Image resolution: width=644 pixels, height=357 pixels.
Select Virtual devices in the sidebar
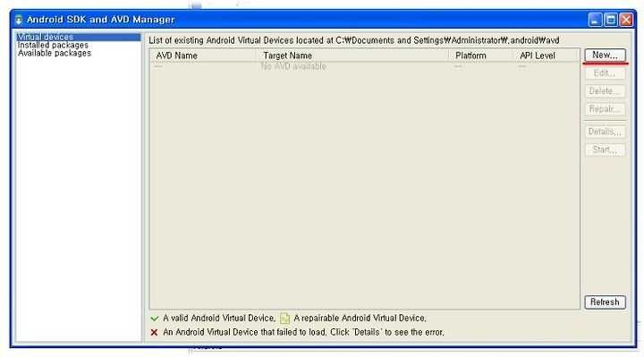click(79, 37)
